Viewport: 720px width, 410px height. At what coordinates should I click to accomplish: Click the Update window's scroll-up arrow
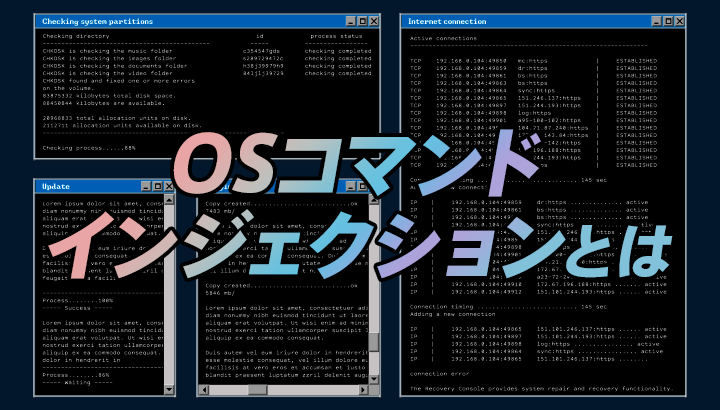tap(169, 200)
